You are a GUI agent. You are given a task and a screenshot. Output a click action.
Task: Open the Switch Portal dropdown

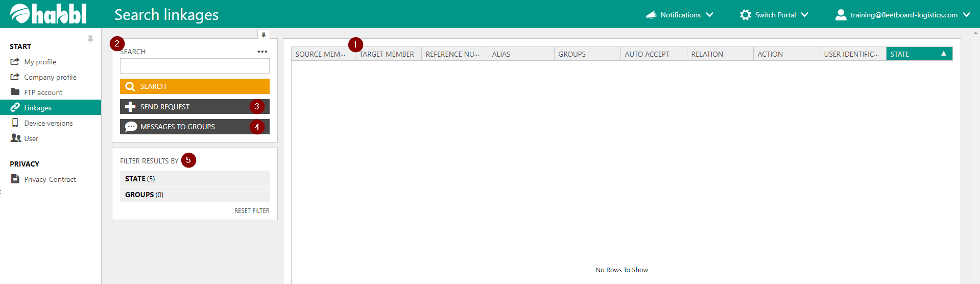pyautogui.click(x=774, y=15)
